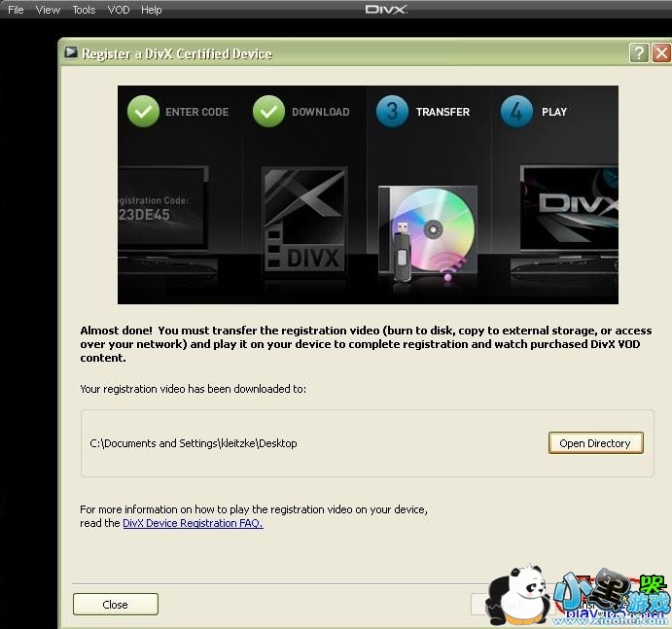The image size is (672, 629).
Task: Open the File menu
Action: [x=16, y=10]
